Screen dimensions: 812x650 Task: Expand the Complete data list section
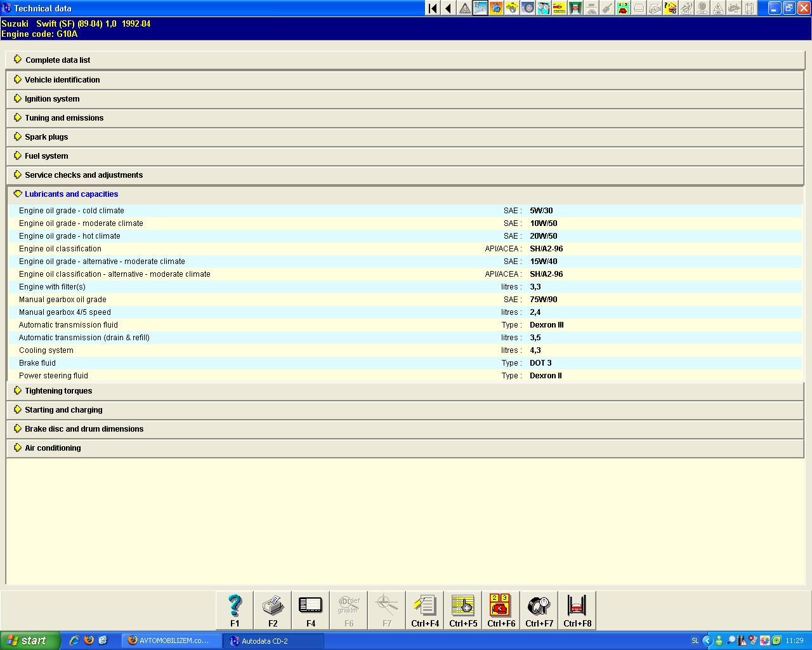tap(405, 60)
